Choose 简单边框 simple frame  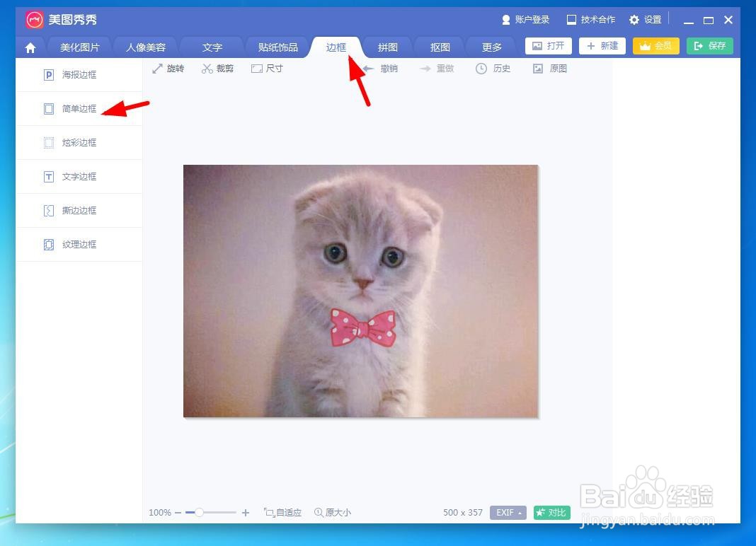[79, 109]
